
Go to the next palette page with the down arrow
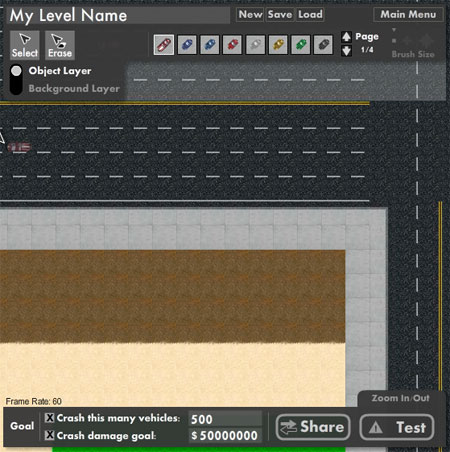pos(346,51)
